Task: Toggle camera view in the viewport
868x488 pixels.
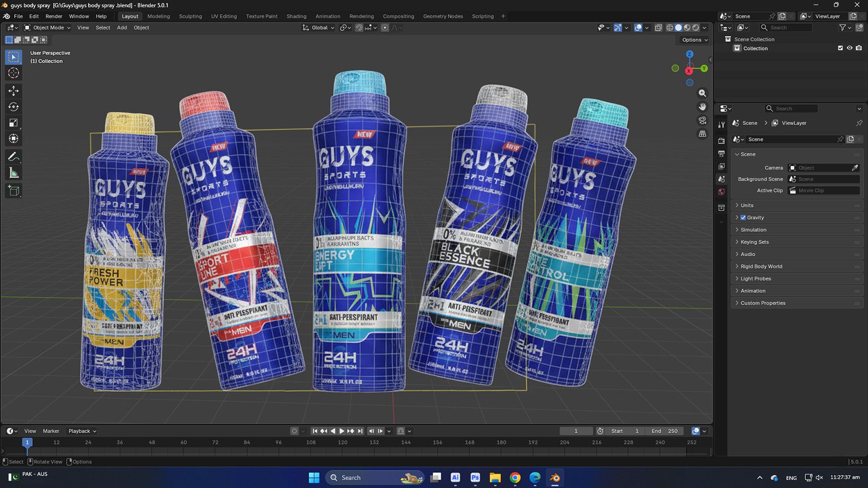Action: pyautogui.click(x=702, y=120)
